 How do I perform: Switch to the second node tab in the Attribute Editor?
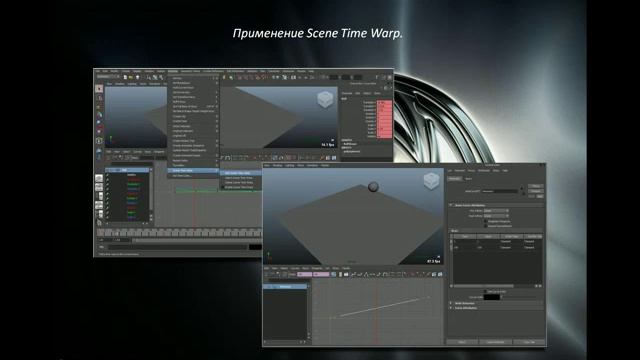click(x=469, y=178)
